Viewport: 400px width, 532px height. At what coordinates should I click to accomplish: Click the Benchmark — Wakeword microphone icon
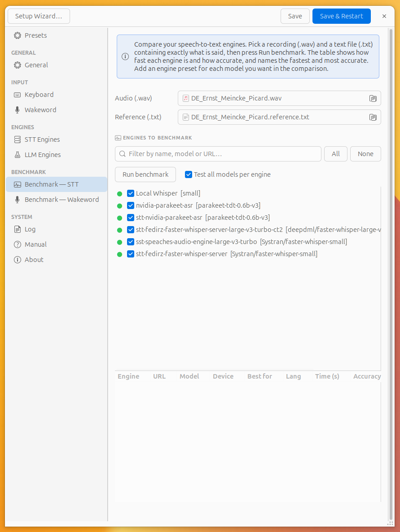click(18, 200)
